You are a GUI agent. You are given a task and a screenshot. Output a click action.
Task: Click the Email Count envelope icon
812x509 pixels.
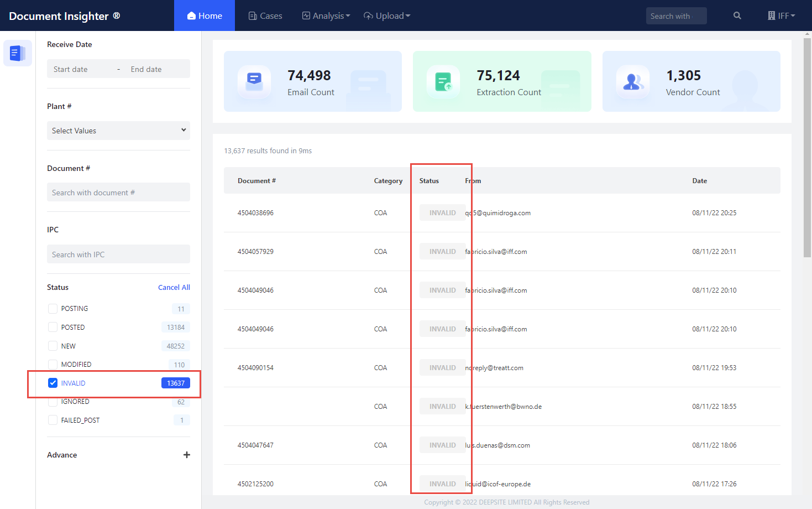pos(254,81)
